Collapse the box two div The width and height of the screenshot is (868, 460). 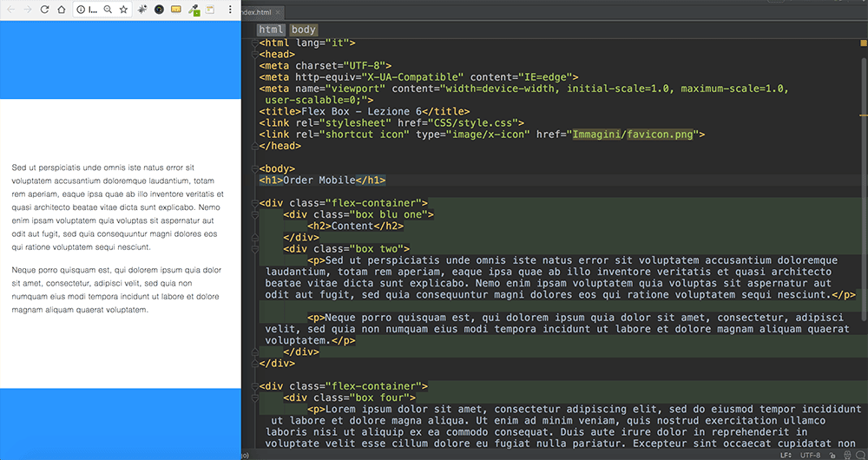(255, 248)
